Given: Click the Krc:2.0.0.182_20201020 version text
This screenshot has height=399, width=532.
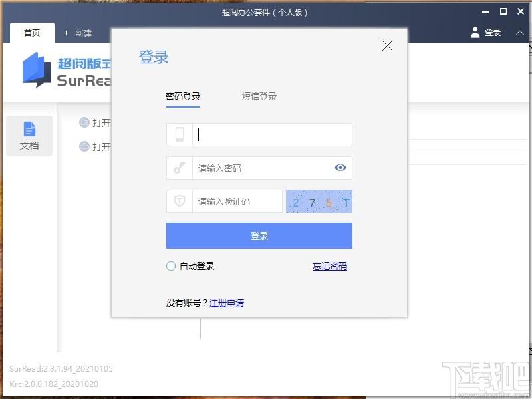Looking at the screenshot, I should tap(54, 384).
